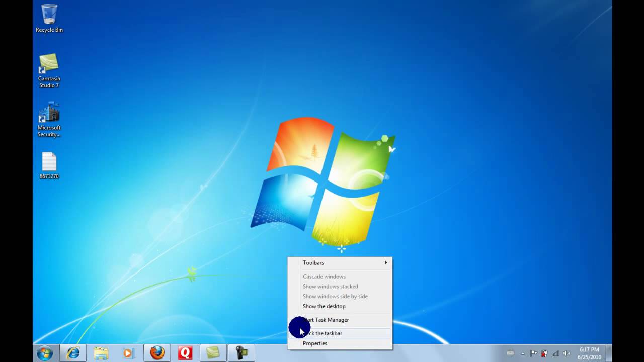Image resolution: width=644 pixels, height=362 pixels.
Task: Open the volume speaker tray icon
Action: [566, 353]
